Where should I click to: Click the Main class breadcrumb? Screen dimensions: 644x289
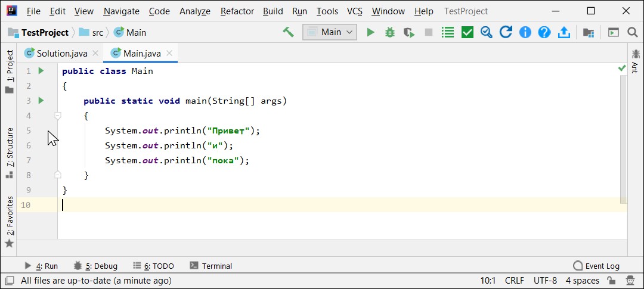(130, 32)
